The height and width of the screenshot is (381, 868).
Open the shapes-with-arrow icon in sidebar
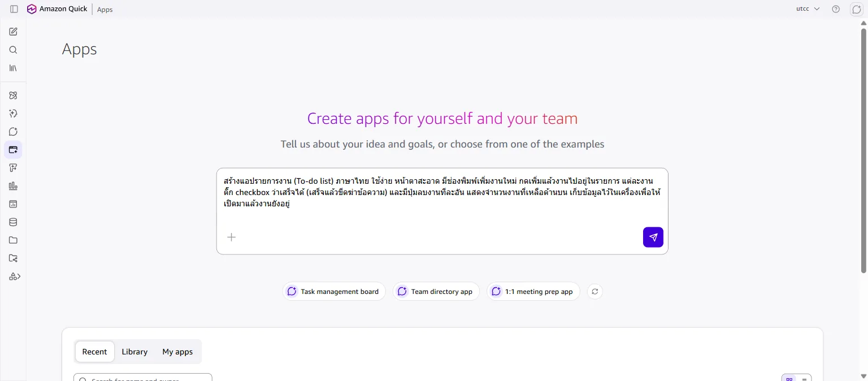click(14, 276)
